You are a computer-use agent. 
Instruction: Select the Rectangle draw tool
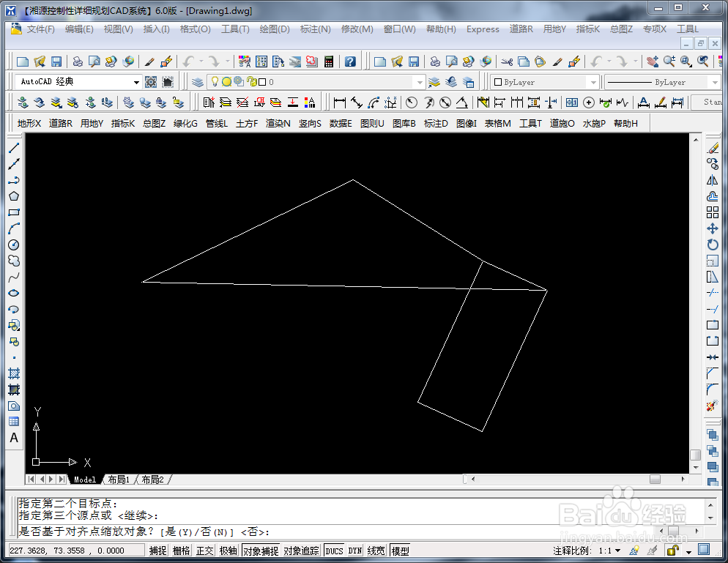point(14,212)
